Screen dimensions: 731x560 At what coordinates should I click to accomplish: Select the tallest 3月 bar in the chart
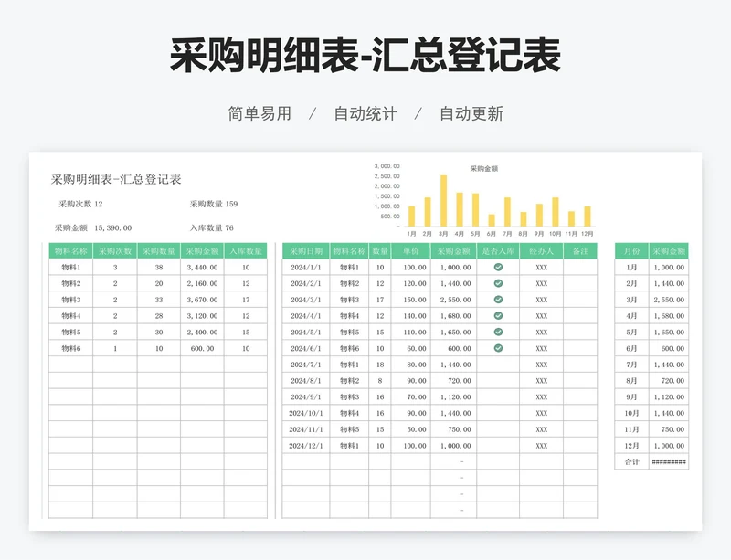coord(443,201)
